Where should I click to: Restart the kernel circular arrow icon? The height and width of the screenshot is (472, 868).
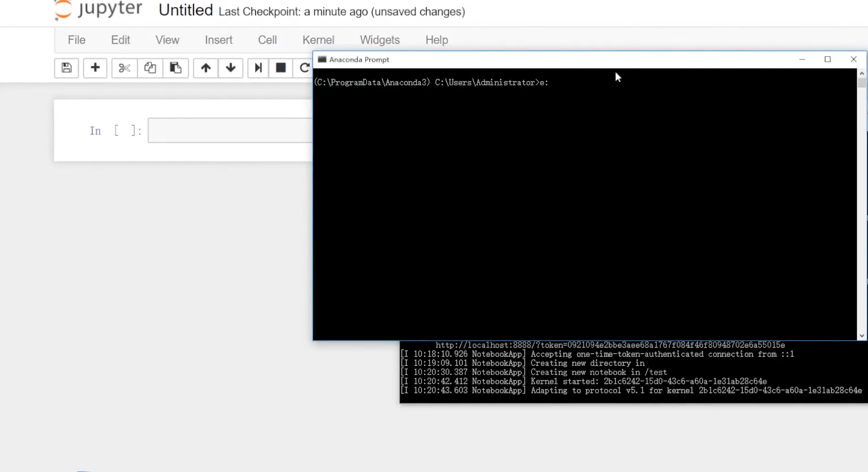[x=304, y=68]
